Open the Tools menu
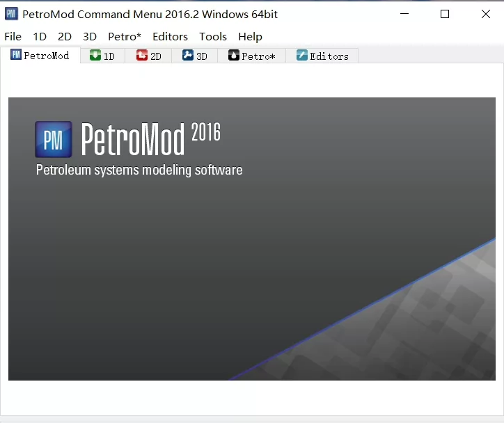The height and width of the screenshot is (423, 504). click(213, 37)
